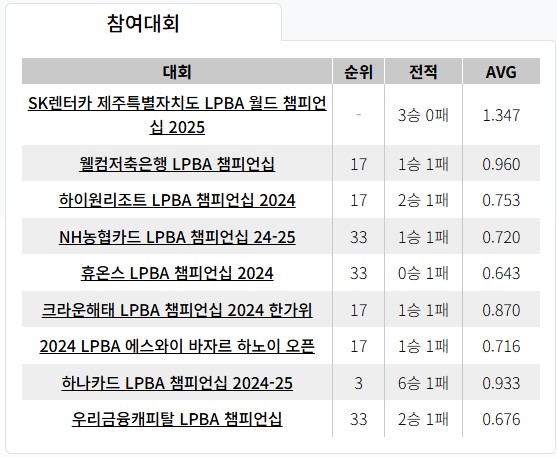The image size is (557, 457).
Task: Click the 6승 1패 record cell
Action: (x=423, y=383)
